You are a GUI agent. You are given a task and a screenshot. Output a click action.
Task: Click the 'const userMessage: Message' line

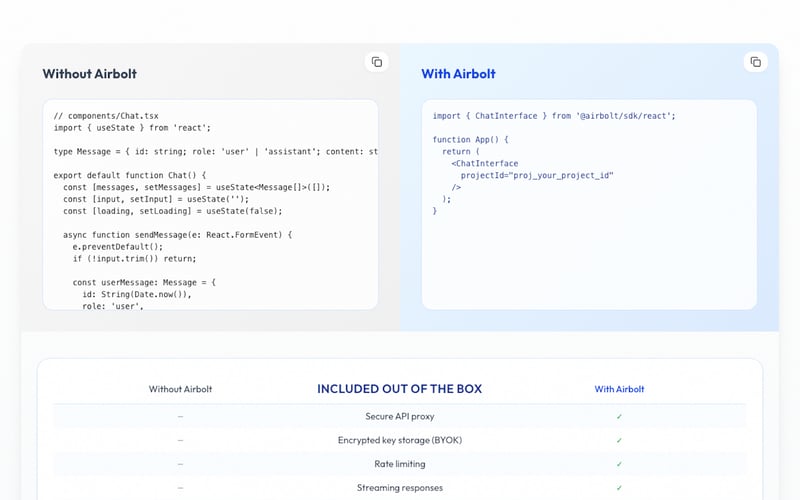coord(144,282)
